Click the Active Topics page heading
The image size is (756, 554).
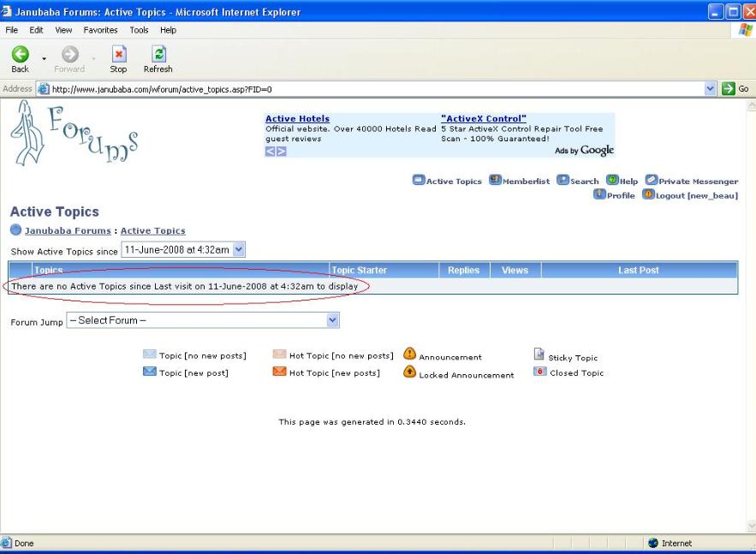point(55,211)
